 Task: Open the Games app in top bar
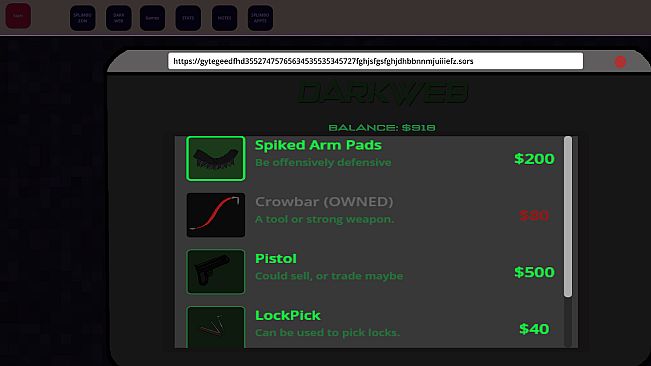[x=152, y=18]
